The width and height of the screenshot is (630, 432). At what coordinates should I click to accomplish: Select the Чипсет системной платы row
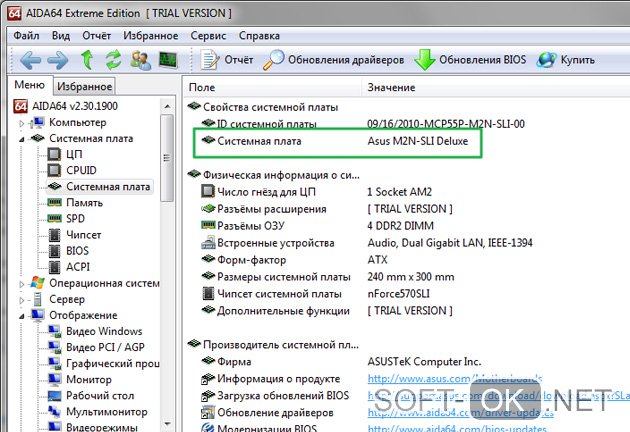tap(315, 293)
